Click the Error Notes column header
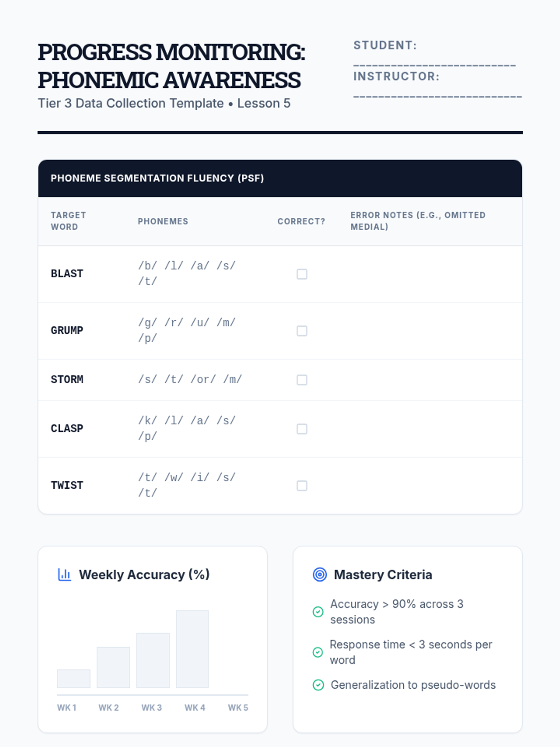Viewport: 560px width, 747px height. pos(418,221)
